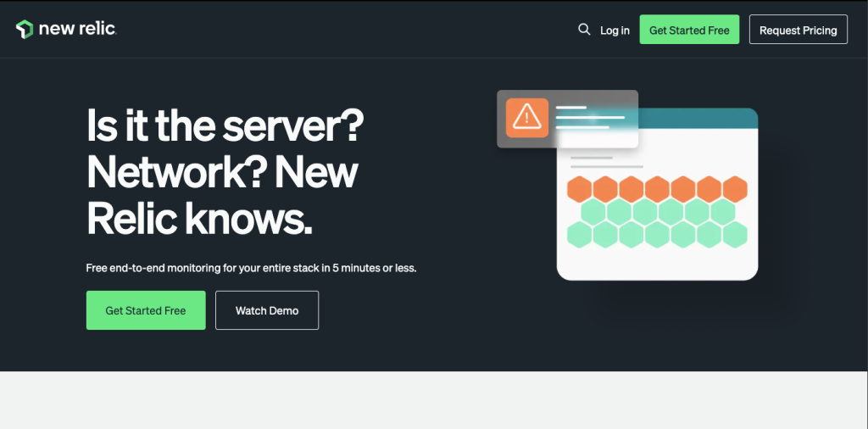The image size is (868, 429).
Task: Click the orange warning triangle alert icon
Action: (x=526, y=118)
